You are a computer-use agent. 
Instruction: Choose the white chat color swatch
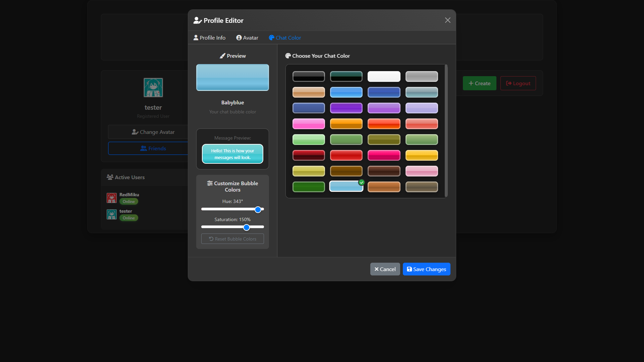(384, 76)
